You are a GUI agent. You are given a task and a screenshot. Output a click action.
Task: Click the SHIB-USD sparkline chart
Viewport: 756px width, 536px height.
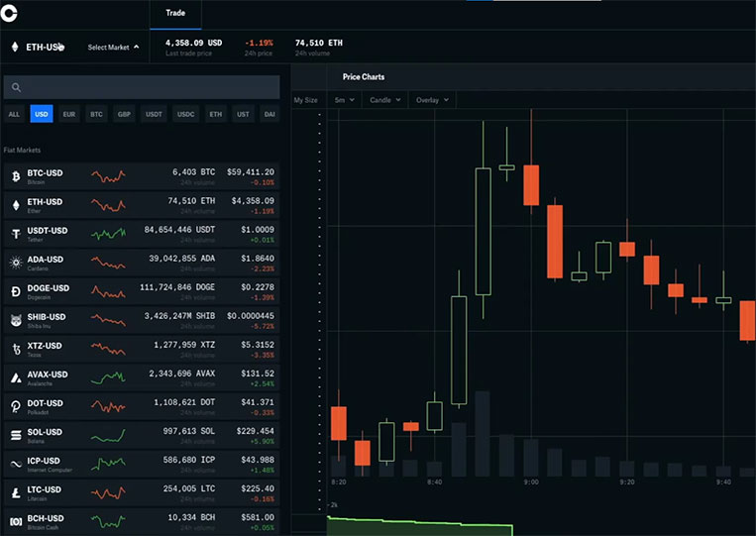[x=108, y=320]
